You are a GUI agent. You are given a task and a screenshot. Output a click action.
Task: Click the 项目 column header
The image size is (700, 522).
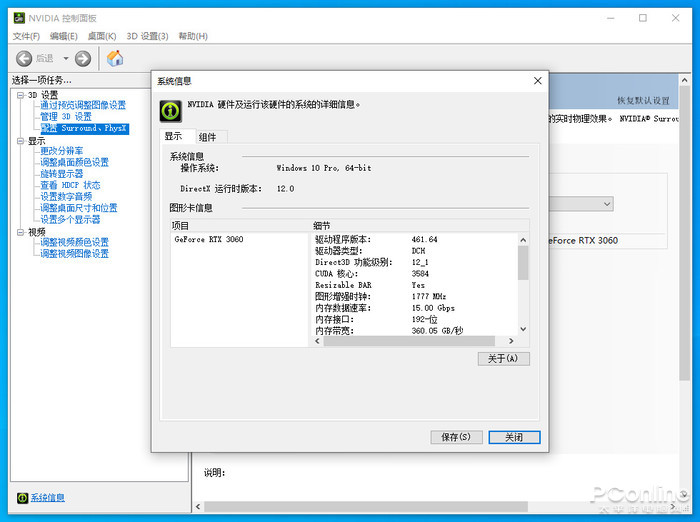(x=240, y=226)
